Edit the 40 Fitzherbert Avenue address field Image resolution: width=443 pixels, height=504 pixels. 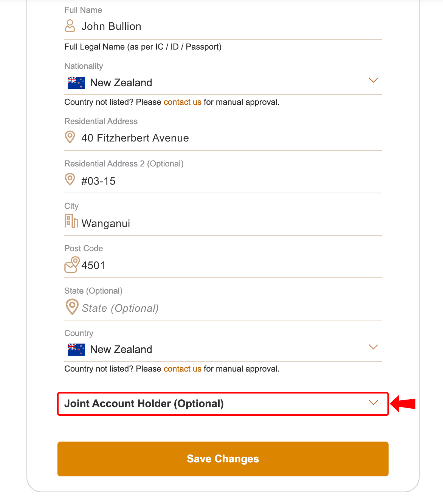point(227,138)
